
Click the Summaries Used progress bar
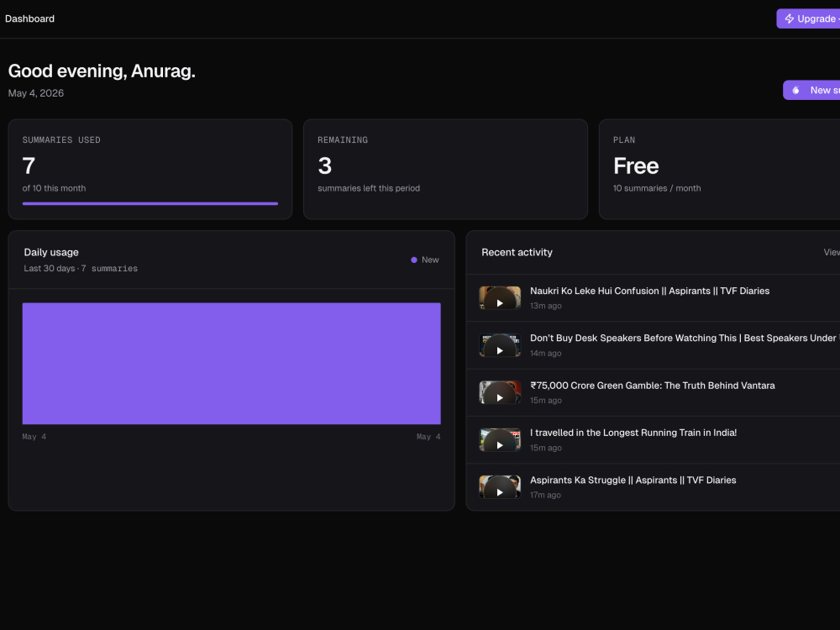click(150, 203)
